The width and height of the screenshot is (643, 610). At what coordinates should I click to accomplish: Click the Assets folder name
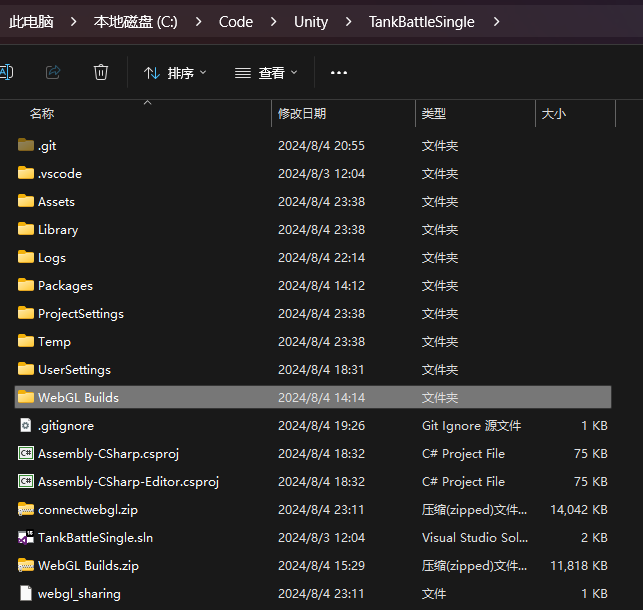pos(57,202)
